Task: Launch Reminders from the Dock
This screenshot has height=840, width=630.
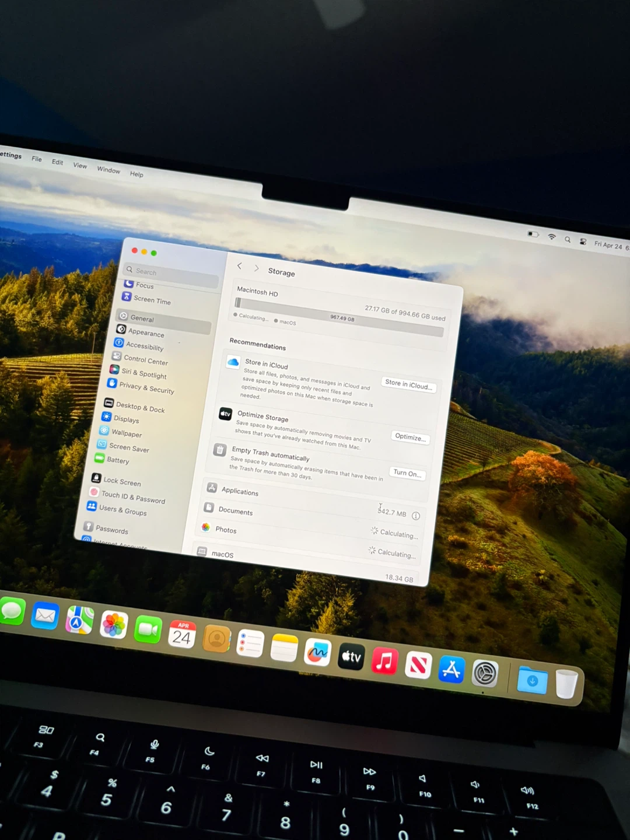Action: [x=250, y=643]
